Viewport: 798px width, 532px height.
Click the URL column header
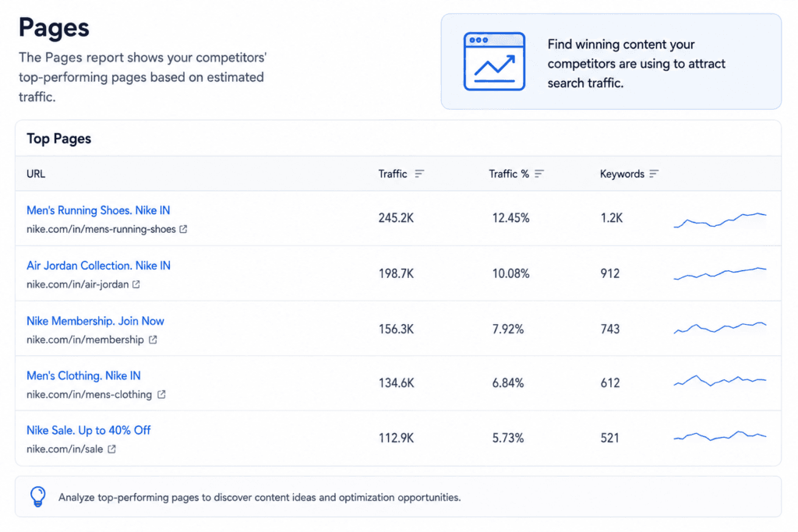point(36,174)
